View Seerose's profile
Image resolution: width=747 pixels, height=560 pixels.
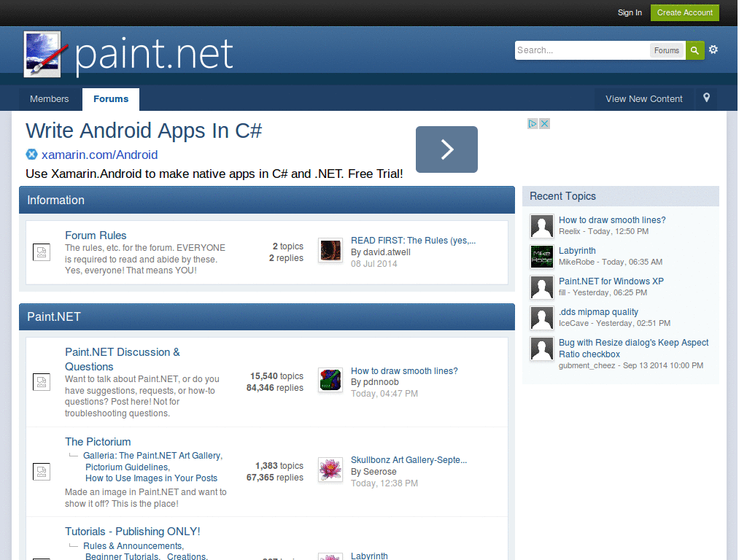click(x=379, y=472)
